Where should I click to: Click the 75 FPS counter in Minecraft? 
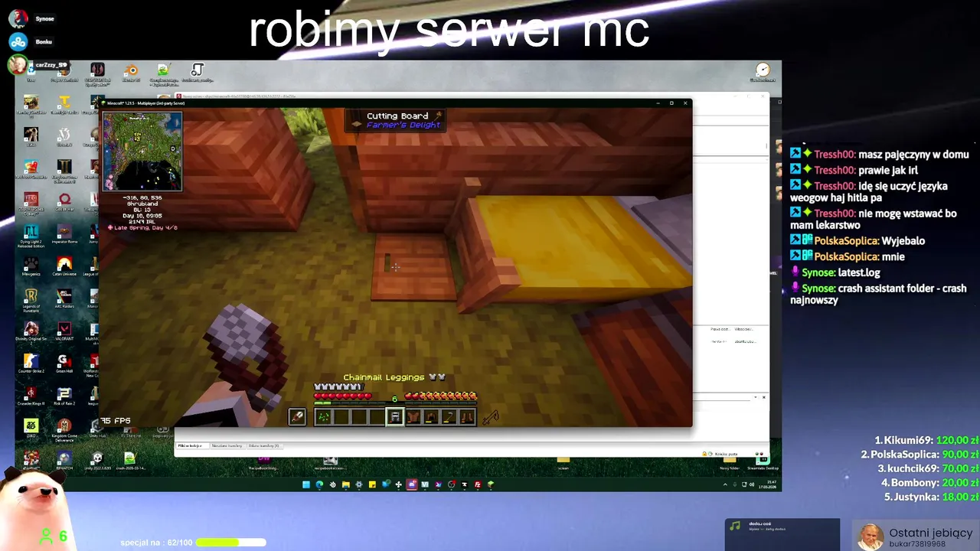pos(116,420)
